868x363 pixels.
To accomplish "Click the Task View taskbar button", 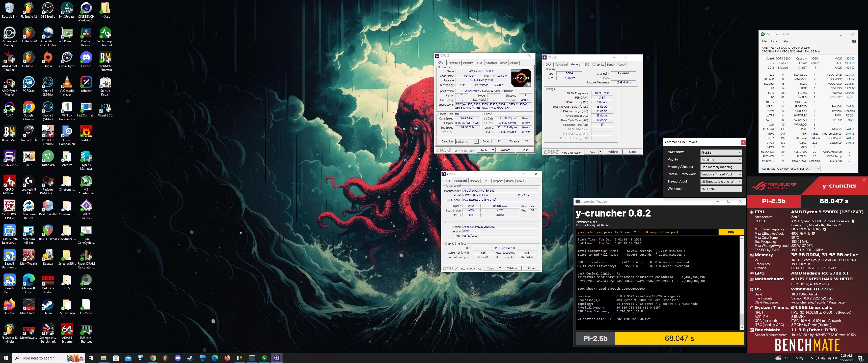I will (91, 358).
